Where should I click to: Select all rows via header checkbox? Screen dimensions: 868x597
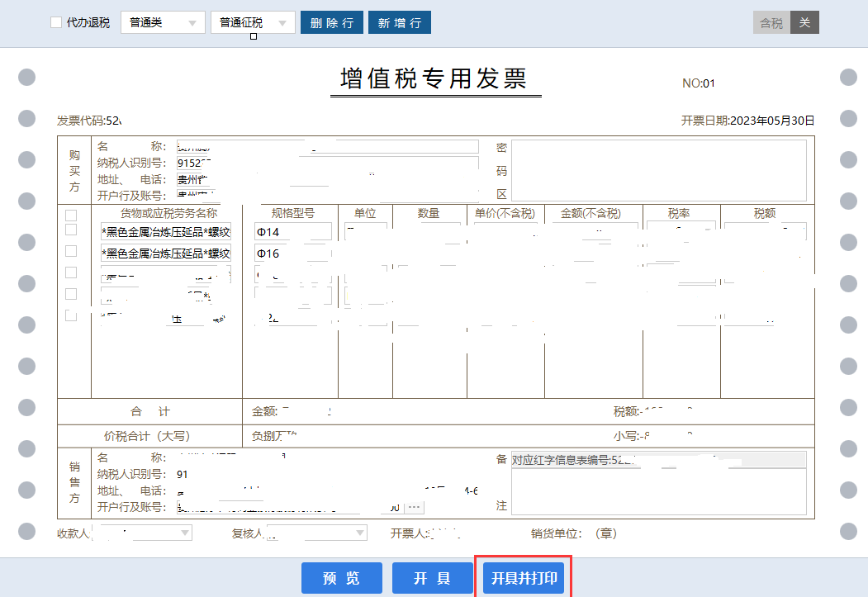[71, 215]
